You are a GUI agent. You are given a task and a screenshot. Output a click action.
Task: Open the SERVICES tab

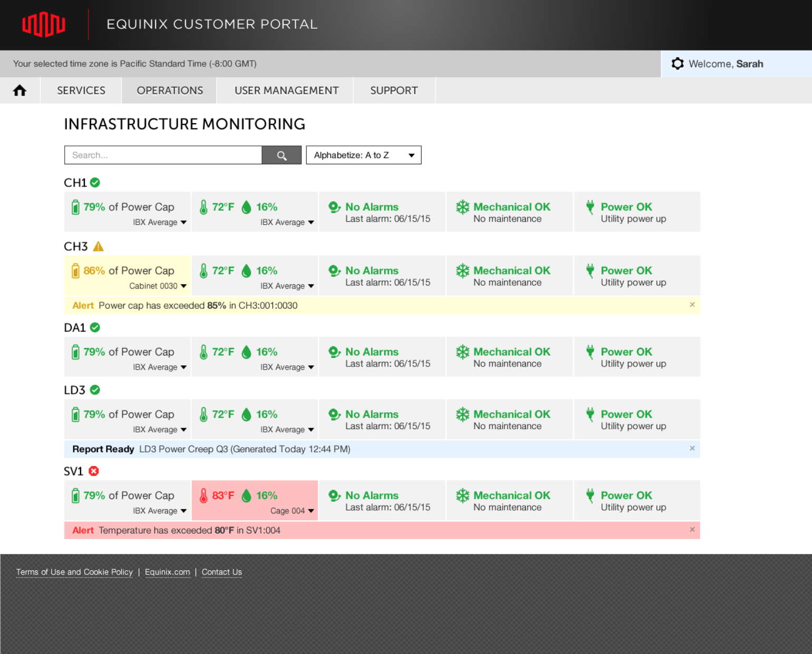click(x=81, y=91)
